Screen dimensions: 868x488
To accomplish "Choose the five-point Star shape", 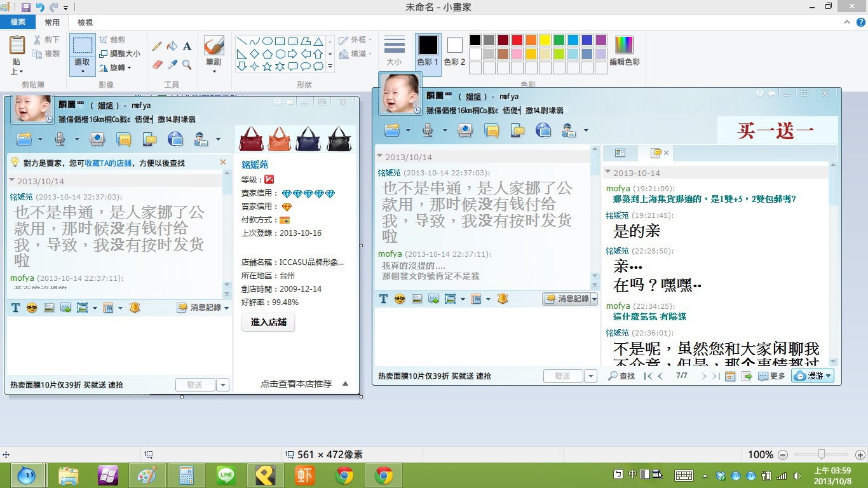I will (x=268, y=67).
